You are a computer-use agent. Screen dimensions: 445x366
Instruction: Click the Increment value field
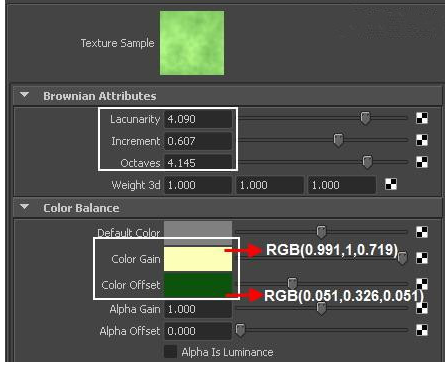click(x=198, y=141)
